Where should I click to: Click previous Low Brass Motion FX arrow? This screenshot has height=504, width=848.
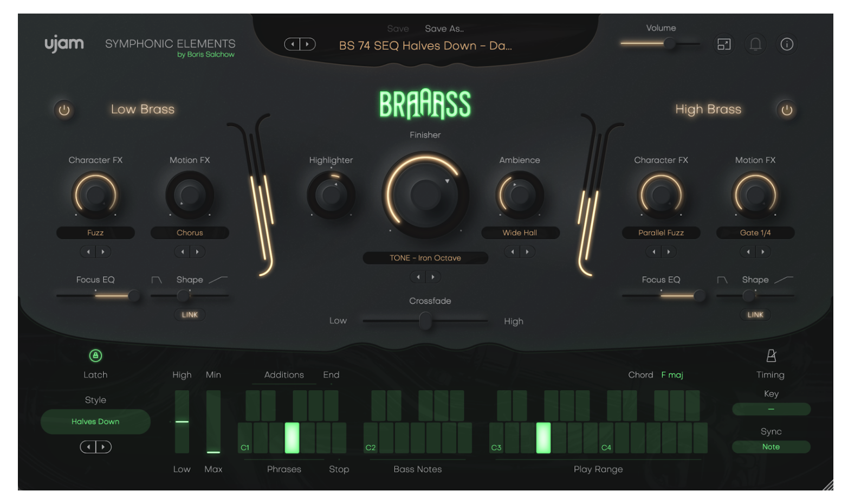pos(183,251)
